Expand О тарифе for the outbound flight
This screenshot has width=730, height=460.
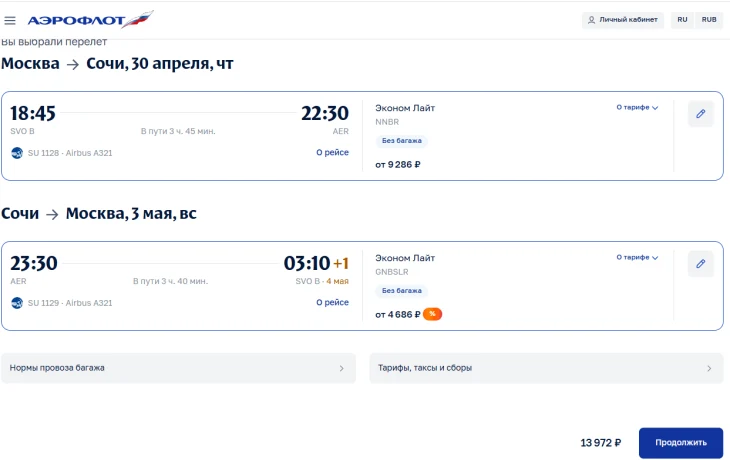pyautogui.click(x=637, y=107)
